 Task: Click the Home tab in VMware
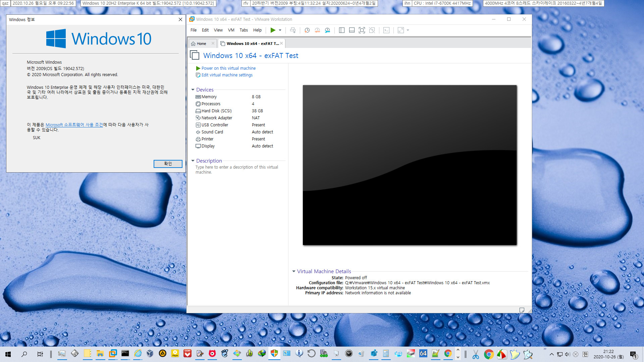(202, 43)
